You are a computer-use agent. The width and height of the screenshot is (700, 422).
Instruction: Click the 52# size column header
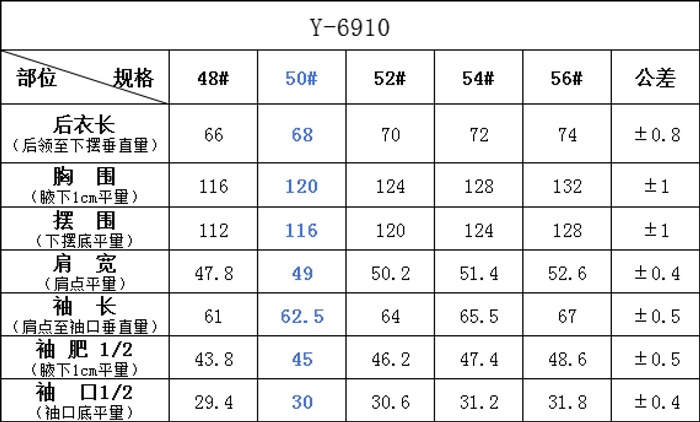pyautogui.click(x=390, y=79)
